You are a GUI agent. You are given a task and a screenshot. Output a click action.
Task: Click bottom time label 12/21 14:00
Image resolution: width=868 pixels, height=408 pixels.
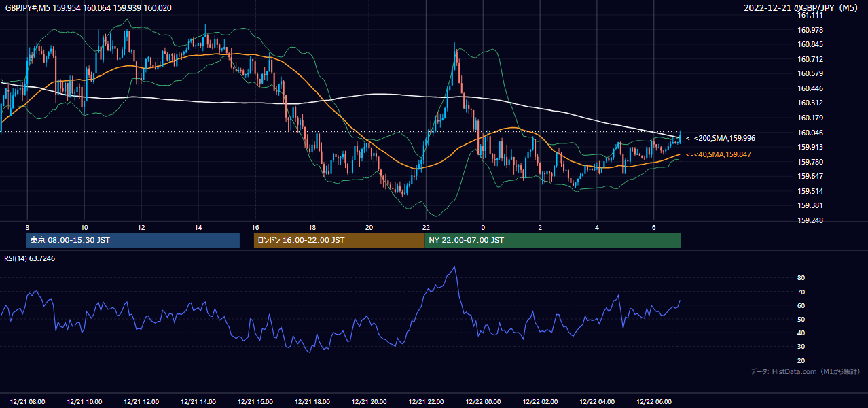pos(198,402)
